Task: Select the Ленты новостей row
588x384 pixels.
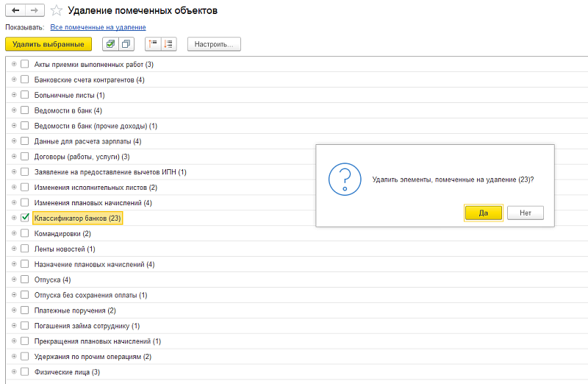Action: point(65,249)
